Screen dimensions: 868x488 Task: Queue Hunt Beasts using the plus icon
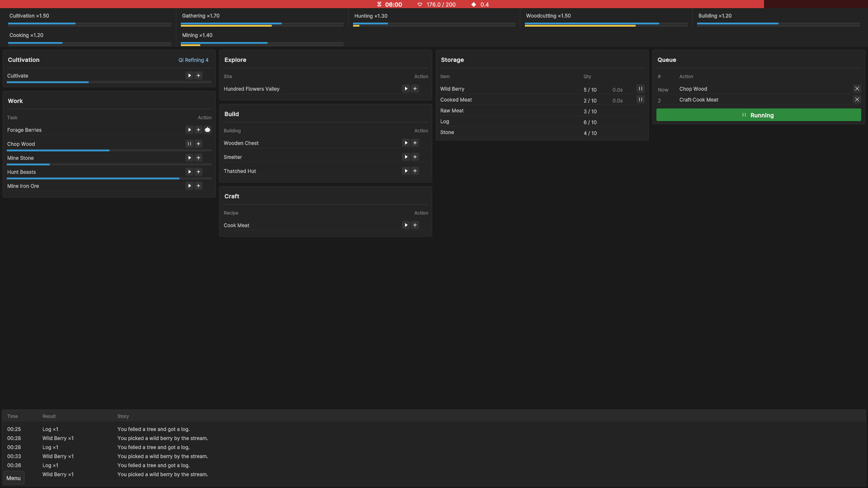[198, 172]
